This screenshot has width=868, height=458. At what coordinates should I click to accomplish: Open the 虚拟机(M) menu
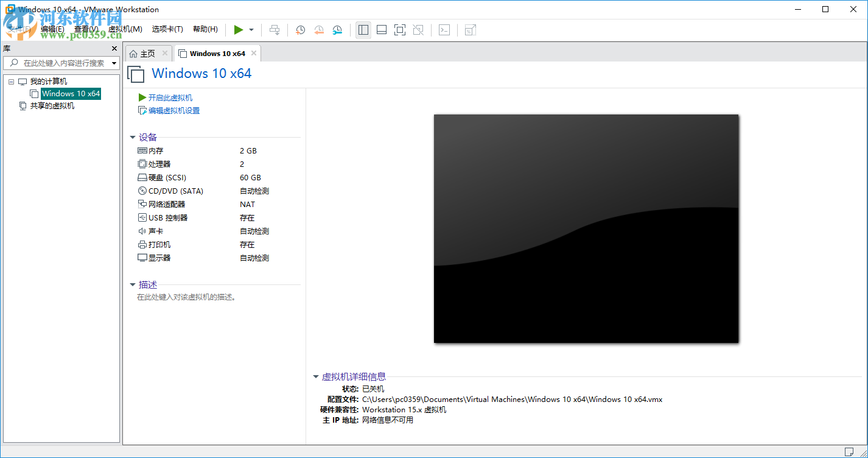point(125,28)
